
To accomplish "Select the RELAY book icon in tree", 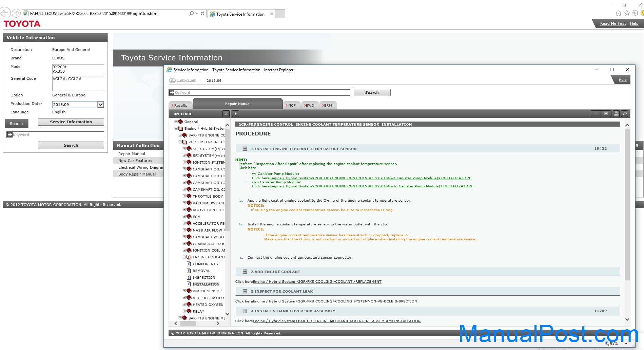I will click(189, 311).
